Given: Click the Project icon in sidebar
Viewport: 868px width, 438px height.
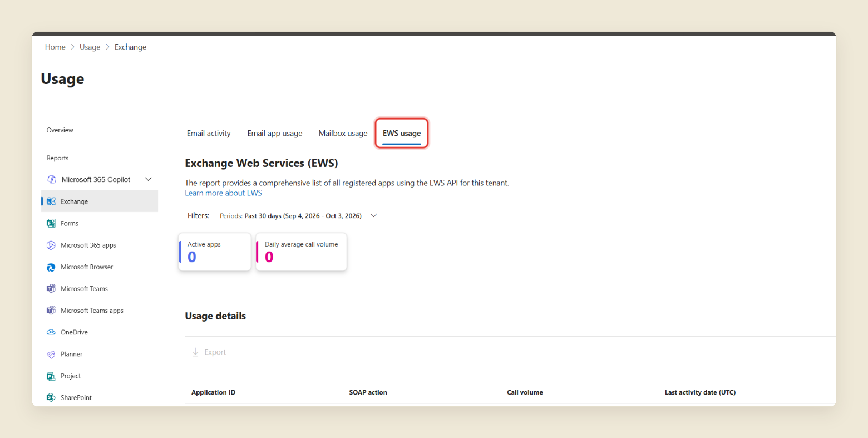Looking at the screenshot, I should (x=51, y=376).
